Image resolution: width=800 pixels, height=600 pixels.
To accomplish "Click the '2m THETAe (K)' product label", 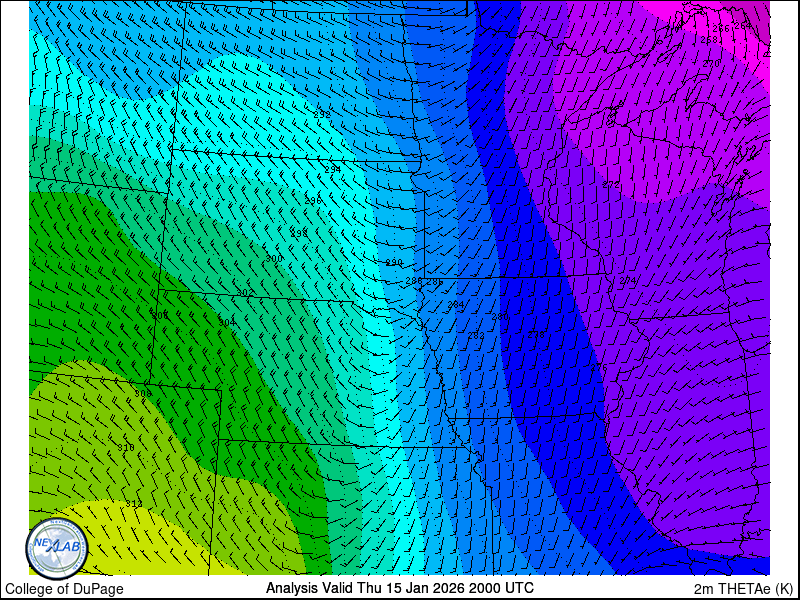I will 743,588.
